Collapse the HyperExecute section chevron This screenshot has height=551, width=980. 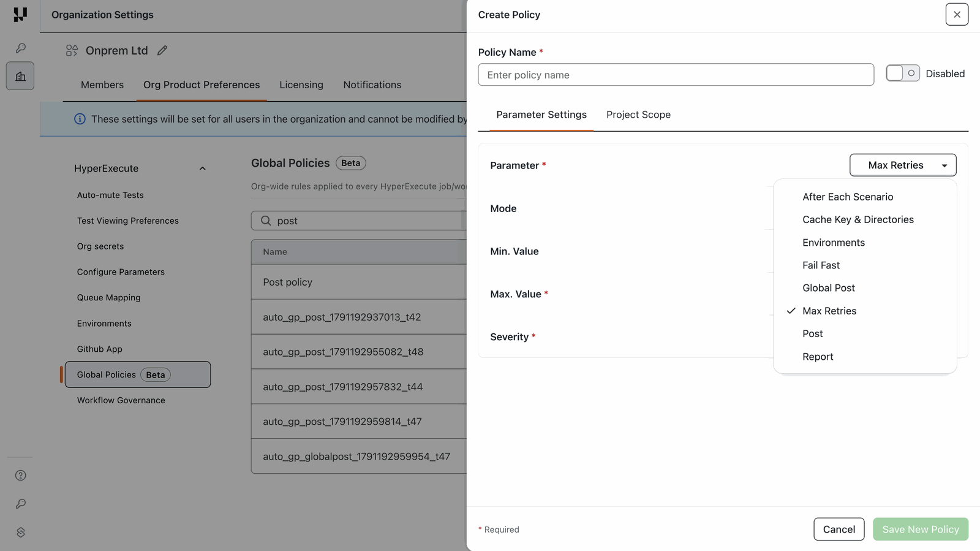(x=202, y=169)
